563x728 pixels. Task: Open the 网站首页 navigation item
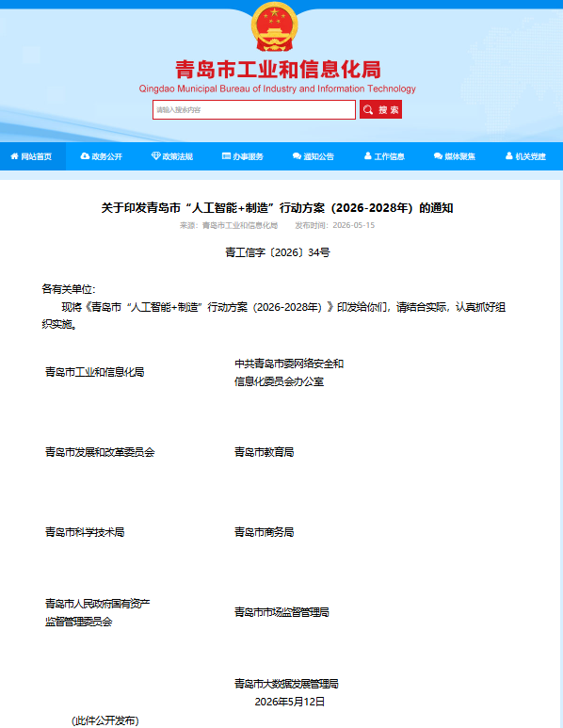pos(33,156)
